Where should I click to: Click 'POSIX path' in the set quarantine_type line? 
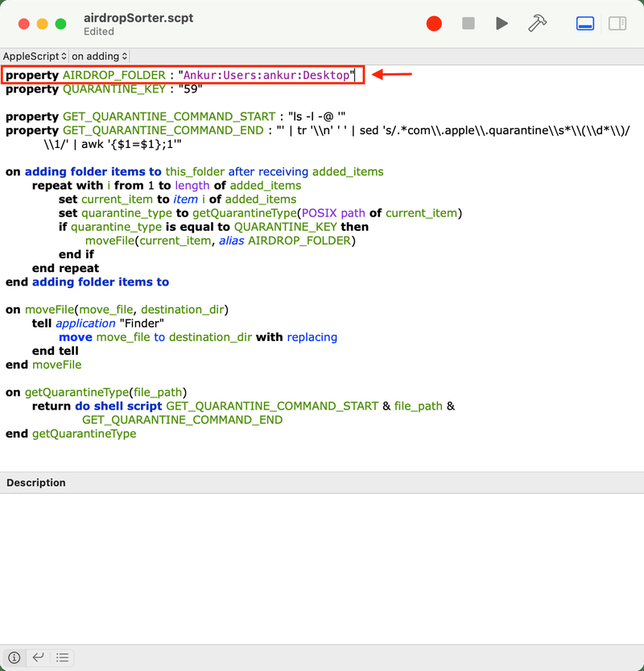[333, 213]
